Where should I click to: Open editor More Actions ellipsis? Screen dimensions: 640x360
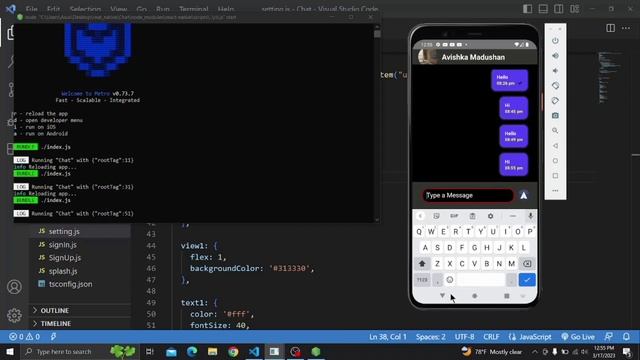tap(626, 28)
